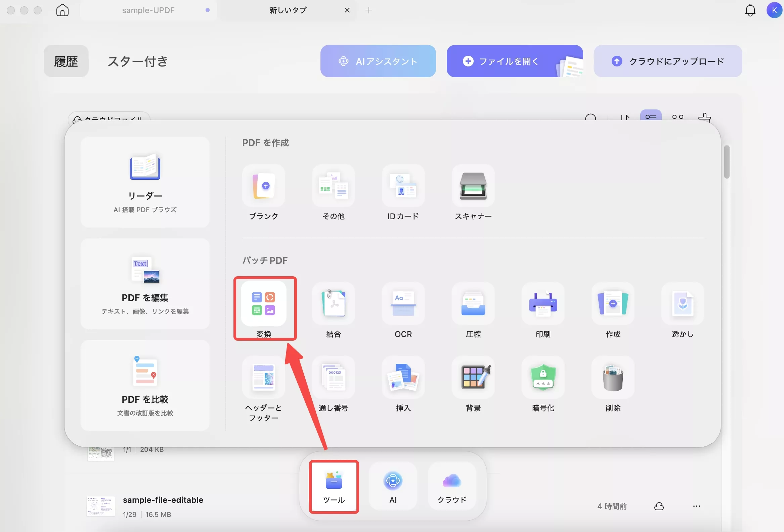The image size is (784, 532).
Task: Open the batch Convert (変換) tool
Action: coord(263,304)
